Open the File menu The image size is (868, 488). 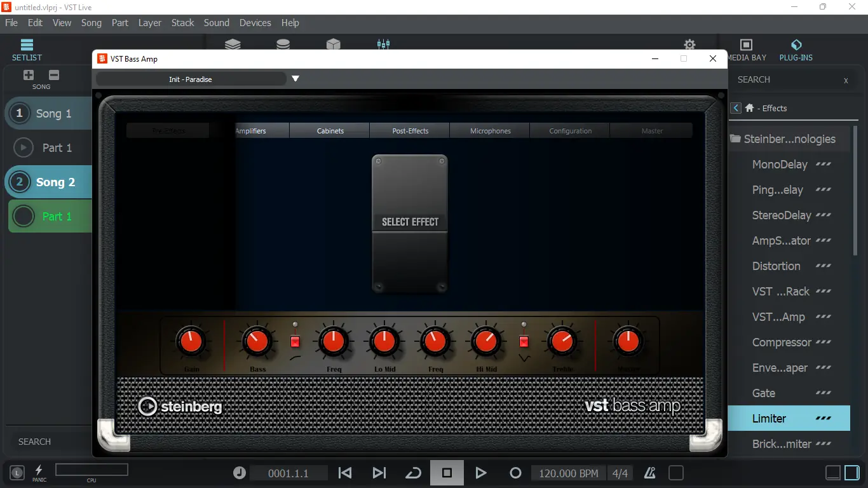[11, 23]
